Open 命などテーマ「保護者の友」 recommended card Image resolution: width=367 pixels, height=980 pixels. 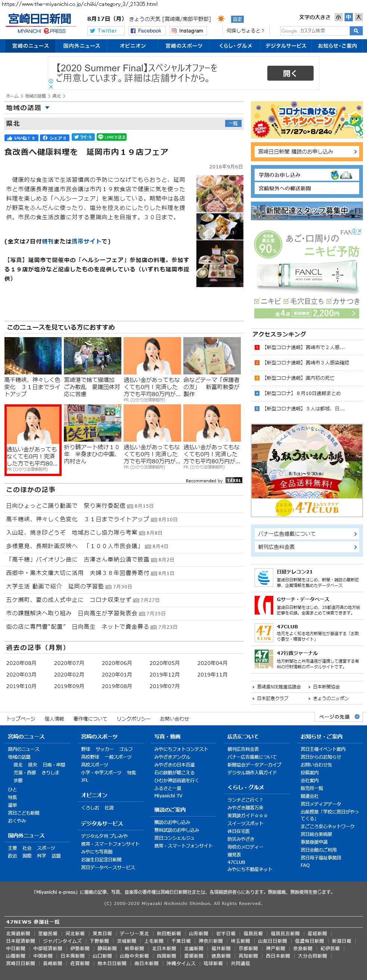pyautogui.click(x=212, y=367)
